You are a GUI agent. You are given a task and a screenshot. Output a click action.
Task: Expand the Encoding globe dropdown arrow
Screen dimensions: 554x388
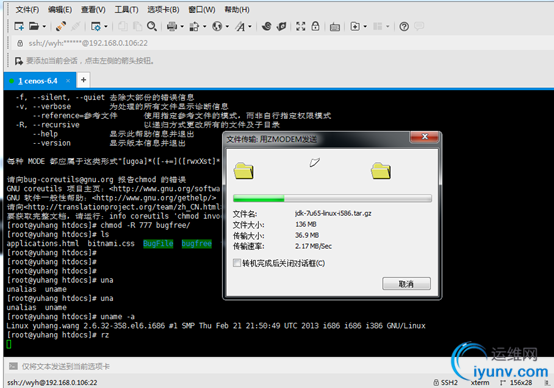point(227,26)
